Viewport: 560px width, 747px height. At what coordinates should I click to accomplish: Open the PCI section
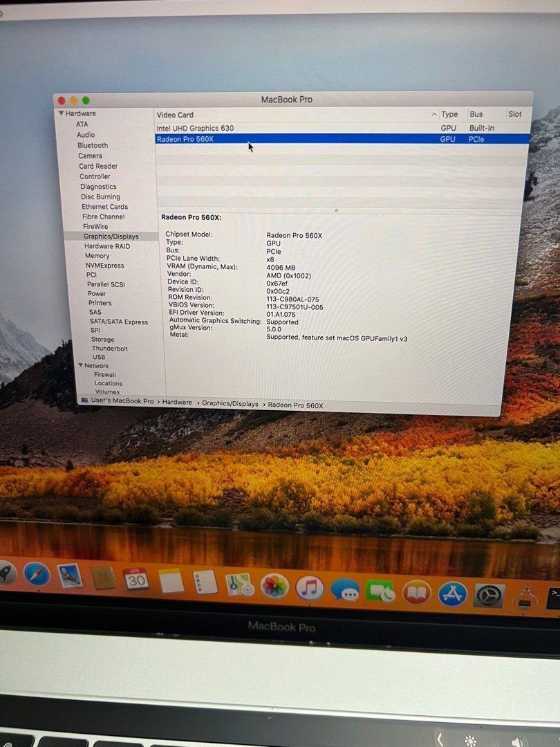coord(91,275)
